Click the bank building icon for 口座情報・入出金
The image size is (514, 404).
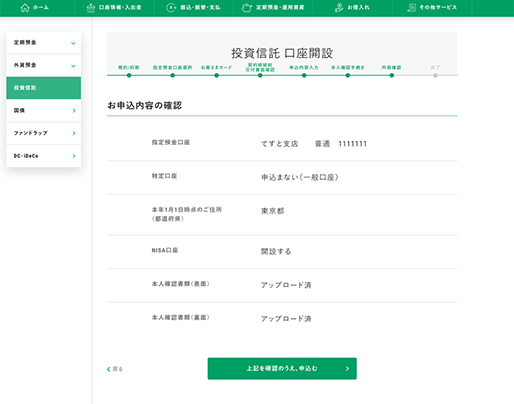click(x=91, y=8)
